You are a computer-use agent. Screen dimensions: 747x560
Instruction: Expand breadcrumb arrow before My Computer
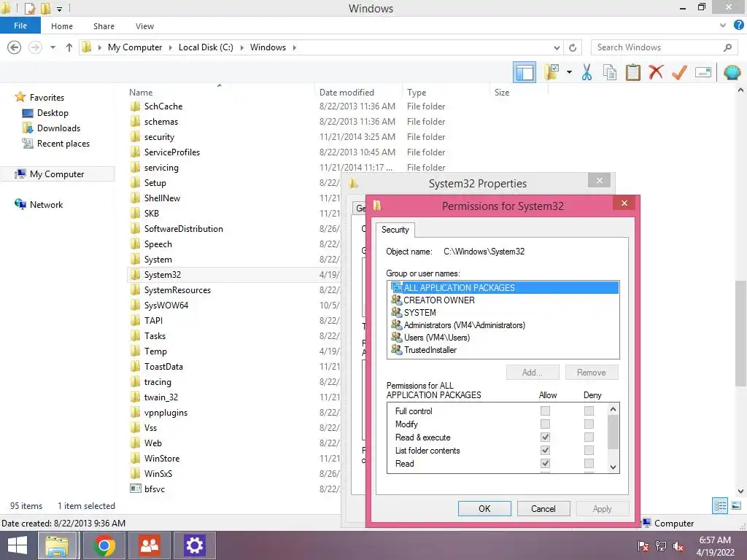[99, 47]
